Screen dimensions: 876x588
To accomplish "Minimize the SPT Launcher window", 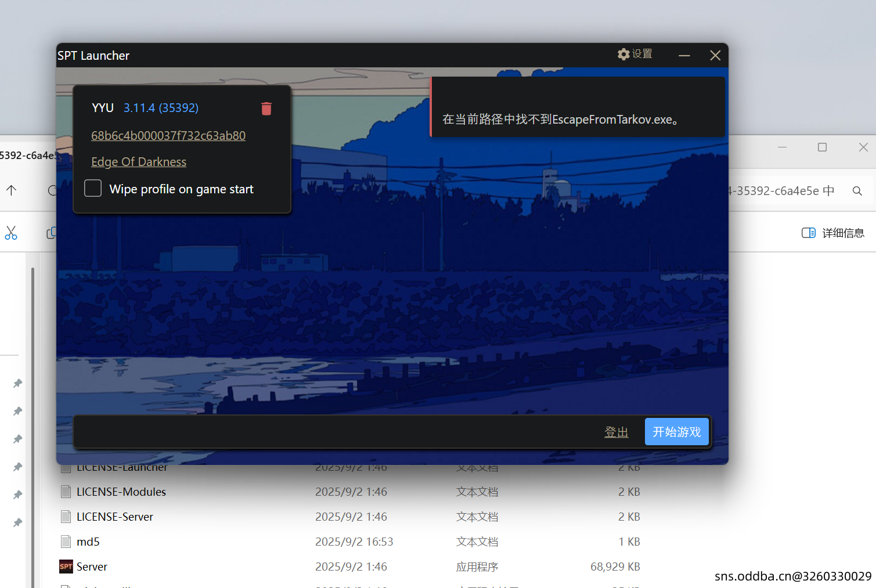I will (x=684, y=55).
